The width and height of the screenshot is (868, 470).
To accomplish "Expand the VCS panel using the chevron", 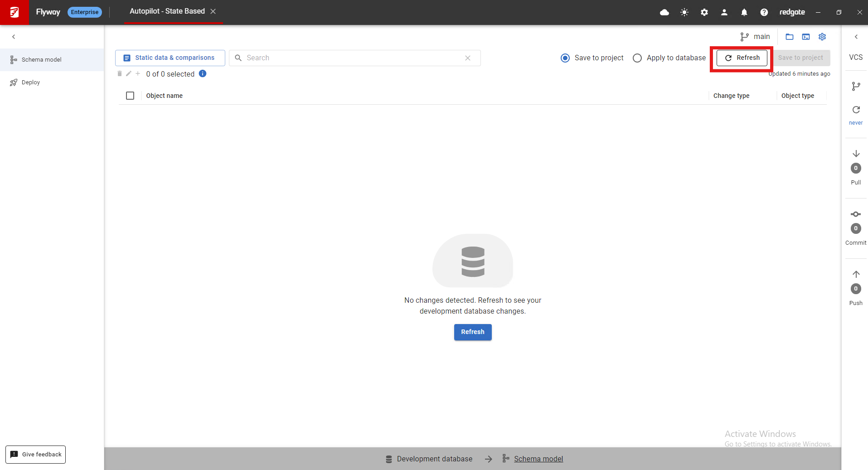I will (856, 37).
